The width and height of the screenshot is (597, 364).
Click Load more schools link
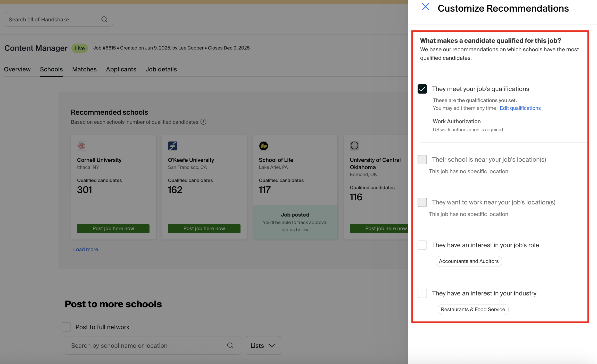(x=86, y=249)
